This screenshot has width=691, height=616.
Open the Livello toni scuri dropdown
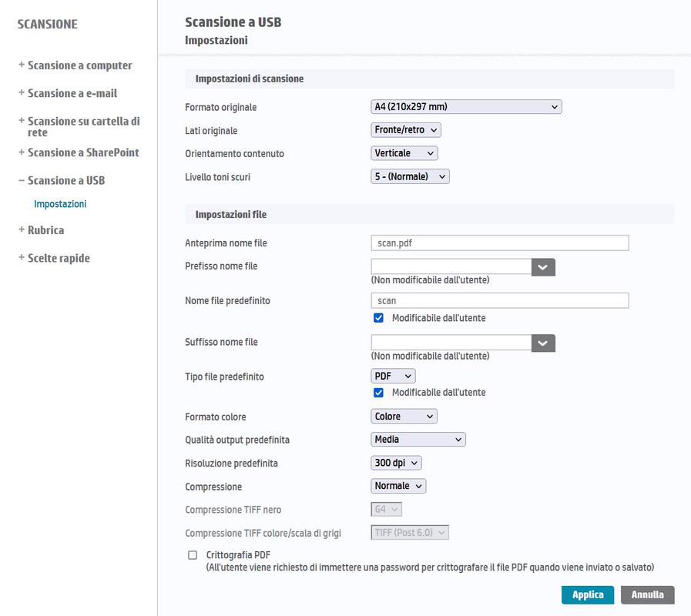click(x=410, y=176)
